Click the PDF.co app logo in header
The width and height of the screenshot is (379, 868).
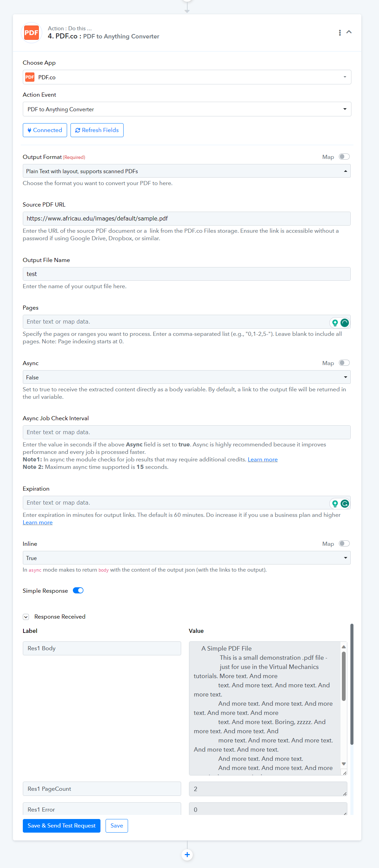(x=31, y=33)
